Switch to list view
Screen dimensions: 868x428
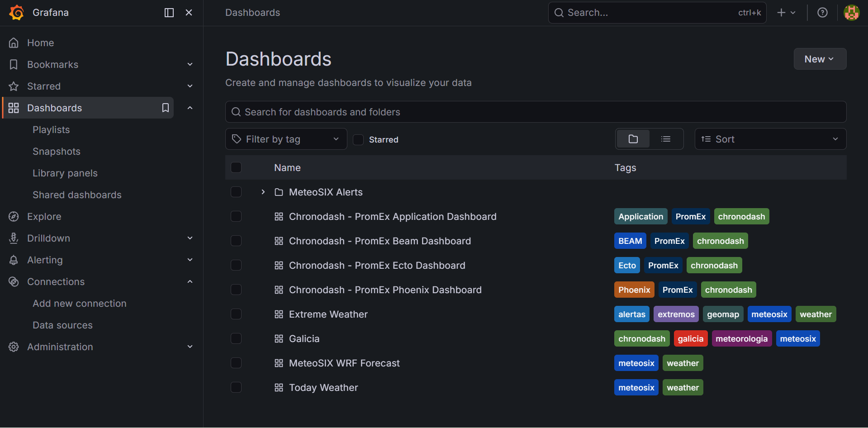click(666, 139)
